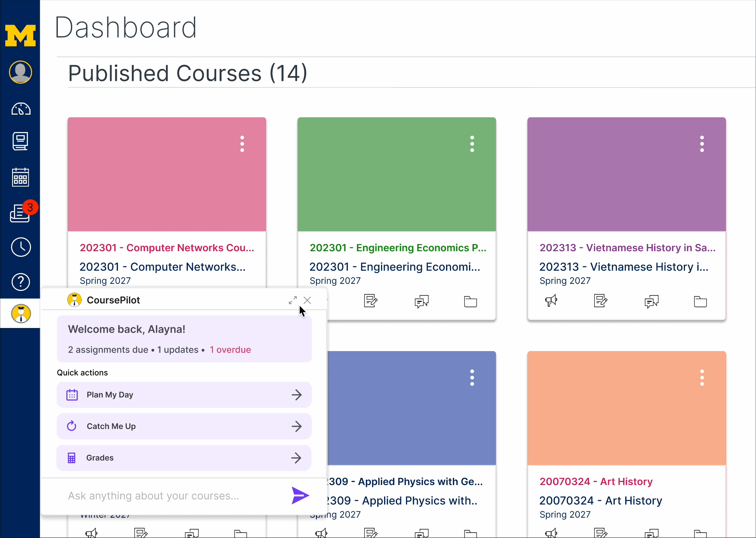Image resolution: width=756 pixels, height=538 pixels.
Task: Open options menu on Engineering Economics card
Action: click(472, 144)
